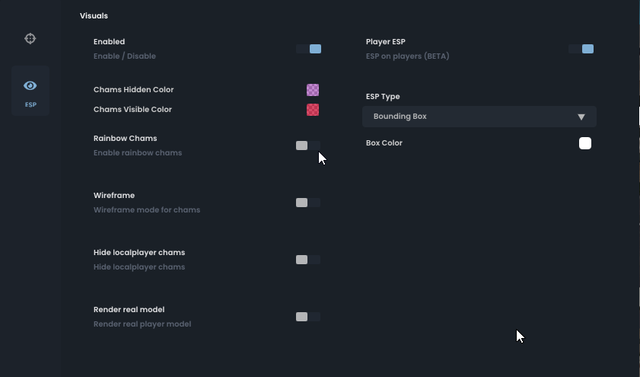Switch on the Render real model toggle
This screenshot has width=640, height=377.
pos(308,317)
